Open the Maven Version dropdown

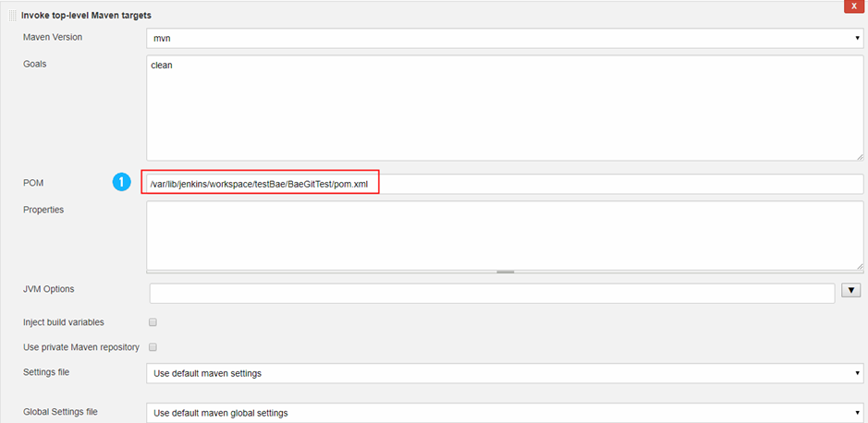click(x=505, y=39)
